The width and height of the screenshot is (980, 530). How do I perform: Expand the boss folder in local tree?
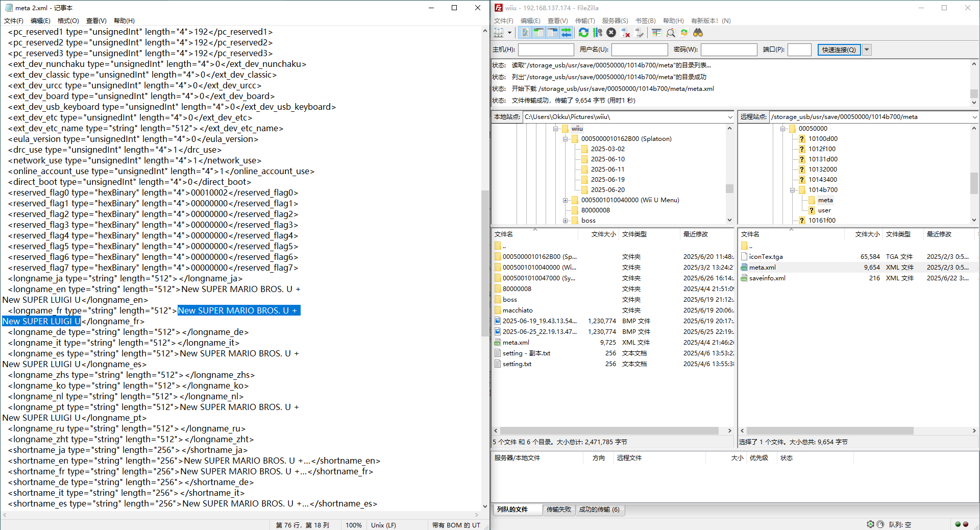(565, 221)
